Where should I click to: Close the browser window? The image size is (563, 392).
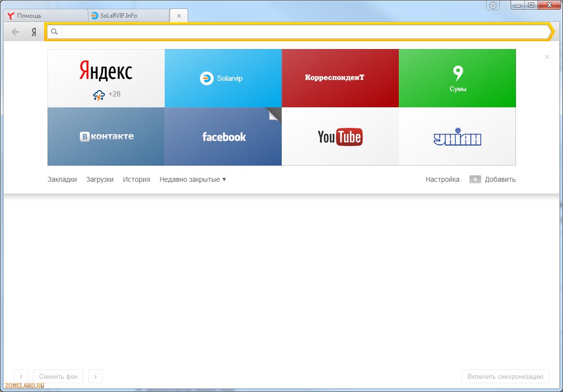click(x=549, y=5)
